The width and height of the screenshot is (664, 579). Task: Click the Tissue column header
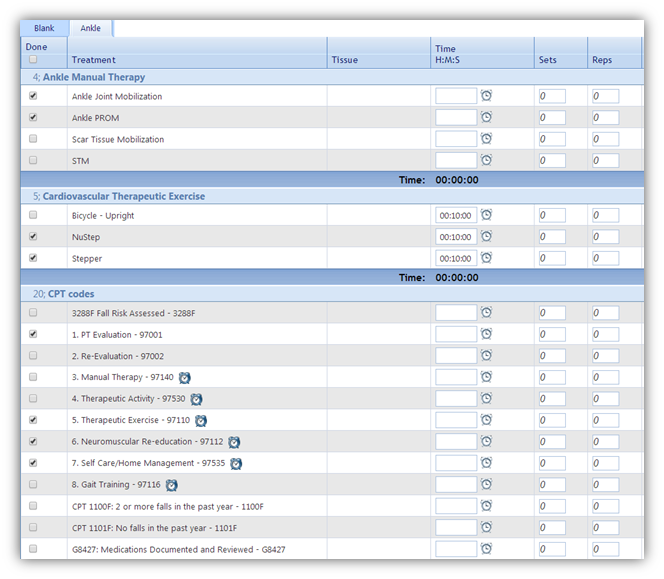click(x=344, y=60)
